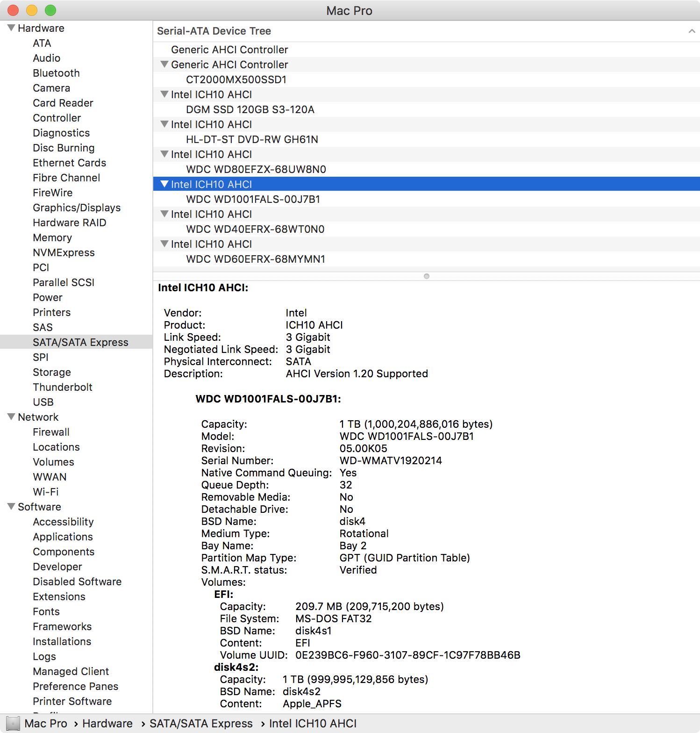This screenshot has height=733, width=700.
Task: Select Ethernet Cards in sidebar
Action: point(70,163)
